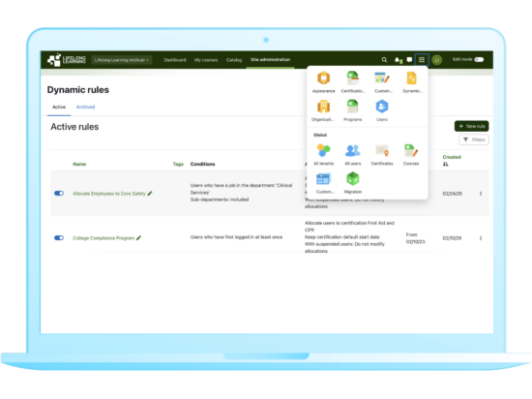Open the notifications bell
Screen dimensions: 532x399
click(398, 60)
